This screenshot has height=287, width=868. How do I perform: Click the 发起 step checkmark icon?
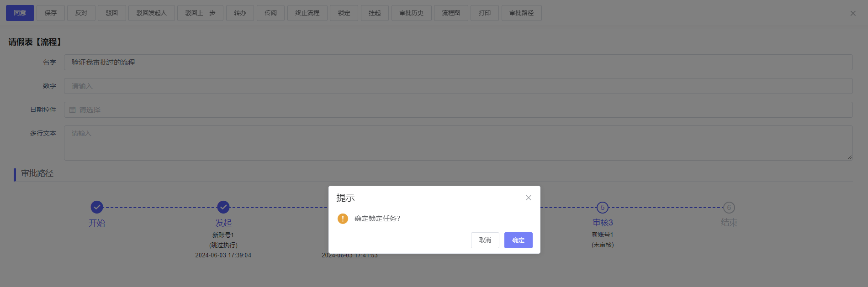pos(223,207)
